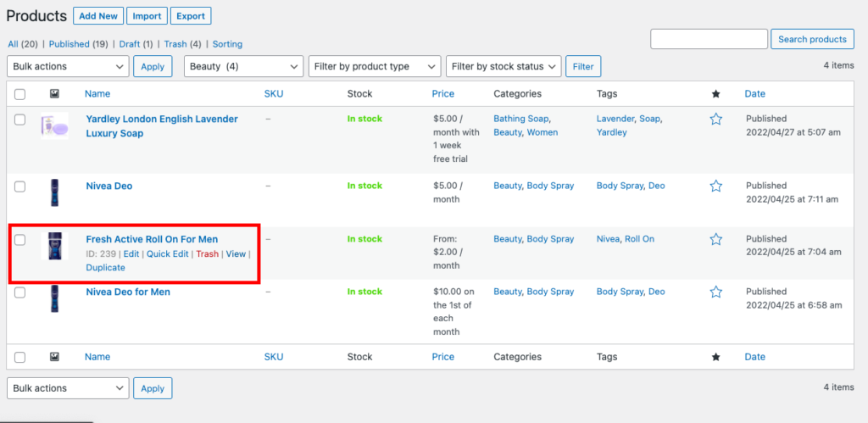Viewport: 868px width, 423px height.
Task: Open Fresh Active Roll On For Men
Action: coord(152,239)
